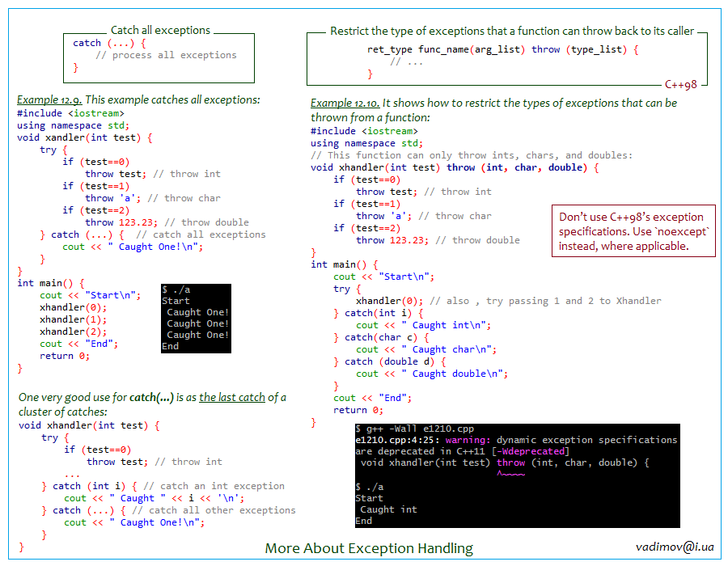Click 'Caught char\n' output statement
Image resolution: width=728 pixels, height=566 pixels.
pos(426,350)
